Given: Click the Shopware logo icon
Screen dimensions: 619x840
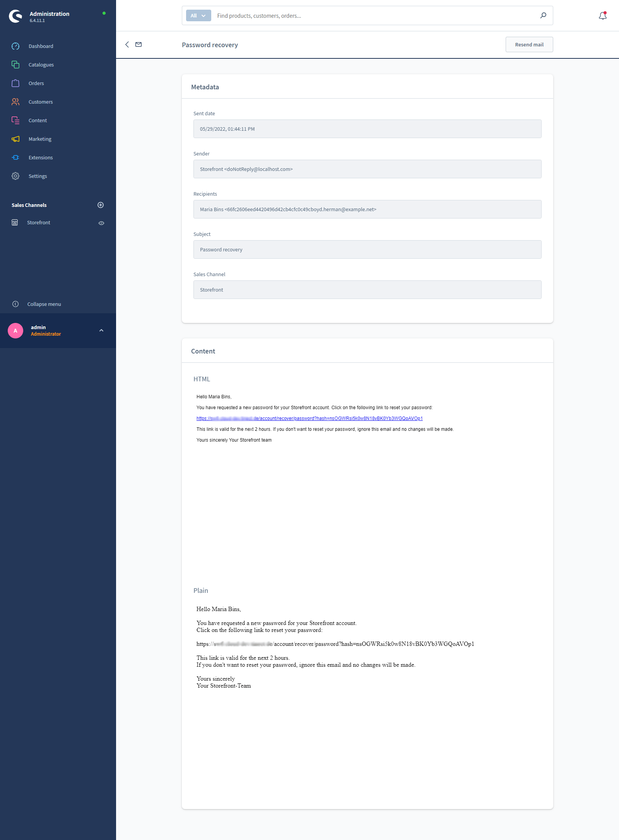Looking at the screenshot, I should point(15,16).
